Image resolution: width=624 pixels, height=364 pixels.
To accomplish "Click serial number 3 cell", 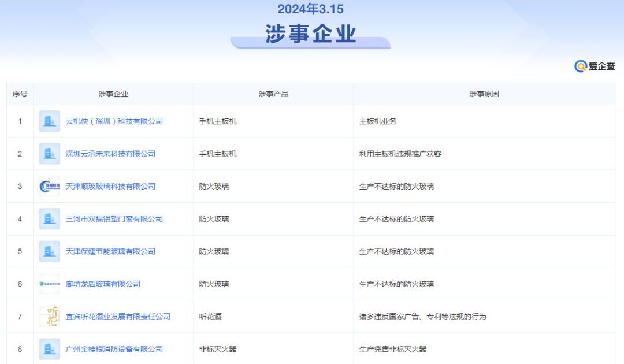I will tap(20, 186).
